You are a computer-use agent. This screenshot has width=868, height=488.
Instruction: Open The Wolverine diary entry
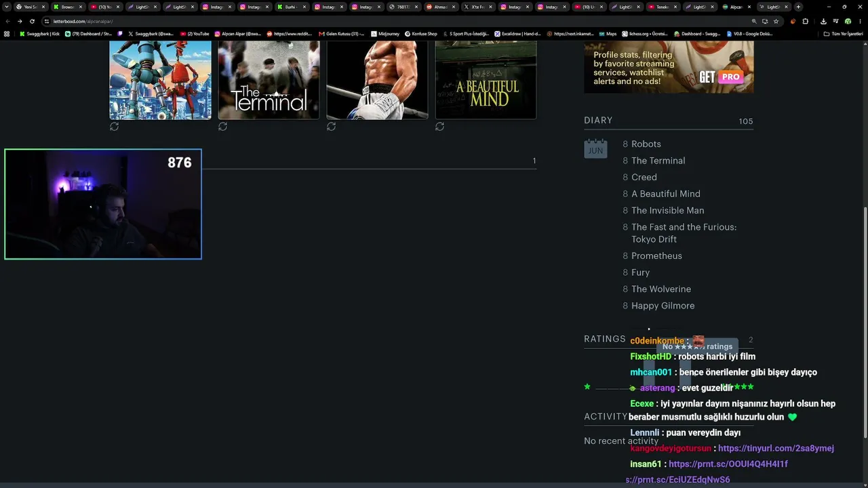[x=660, y=289]
